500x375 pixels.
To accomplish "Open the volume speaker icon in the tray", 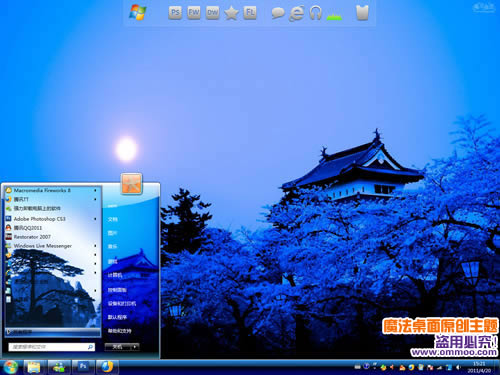I will click(458, 367).
